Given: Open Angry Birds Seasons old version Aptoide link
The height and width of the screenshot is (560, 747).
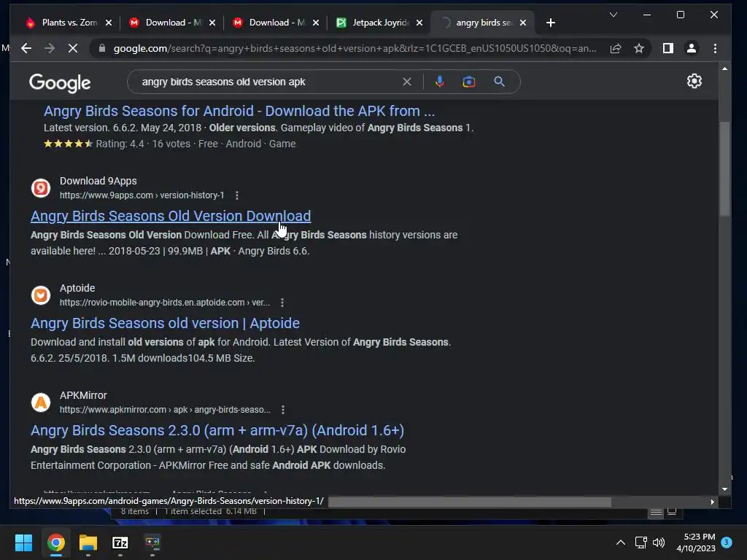Looking at the screenshot, I should (166, 323).
